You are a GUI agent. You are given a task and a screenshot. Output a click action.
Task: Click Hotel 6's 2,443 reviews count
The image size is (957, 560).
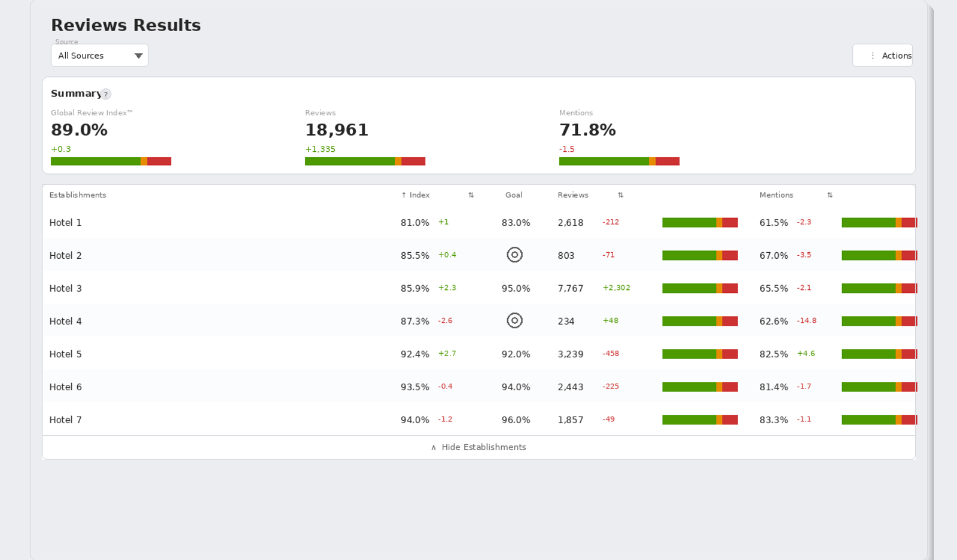[x=571, y=387]
